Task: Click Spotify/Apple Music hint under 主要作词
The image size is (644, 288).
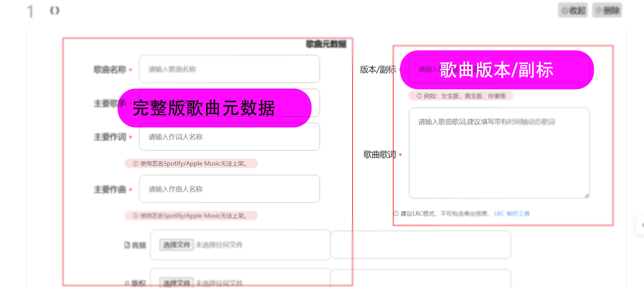Action: click(191, 164)
